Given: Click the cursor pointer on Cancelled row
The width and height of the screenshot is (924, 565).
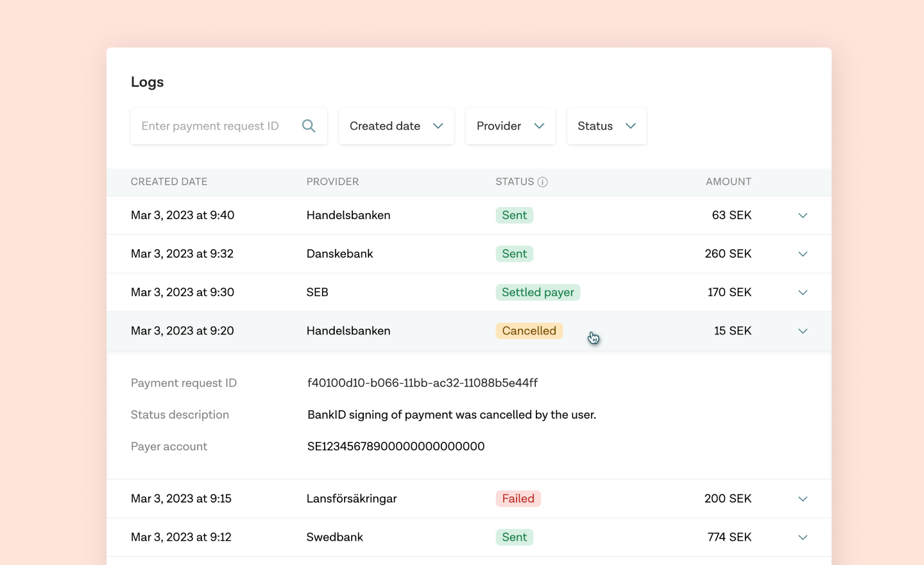Looking at the screenshot, I should pos(592,336).
